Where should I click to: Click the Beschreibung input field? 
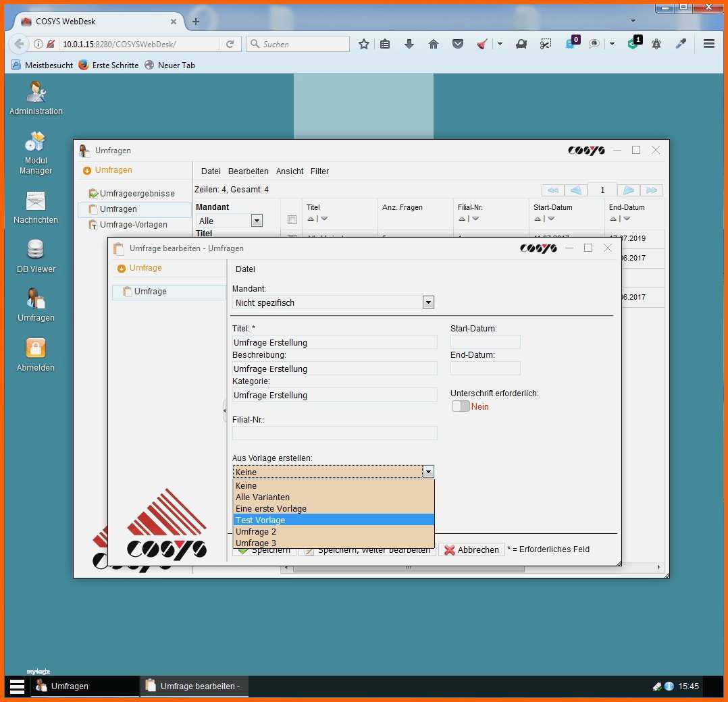334,369
